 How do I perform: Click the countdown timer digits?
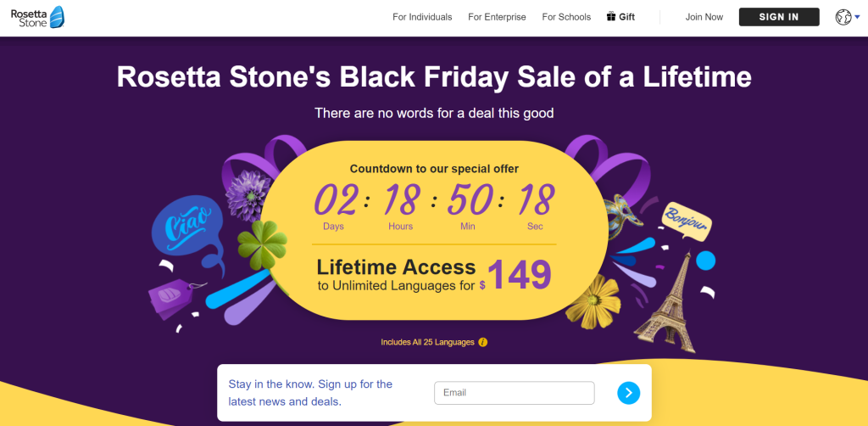(433, 200)
